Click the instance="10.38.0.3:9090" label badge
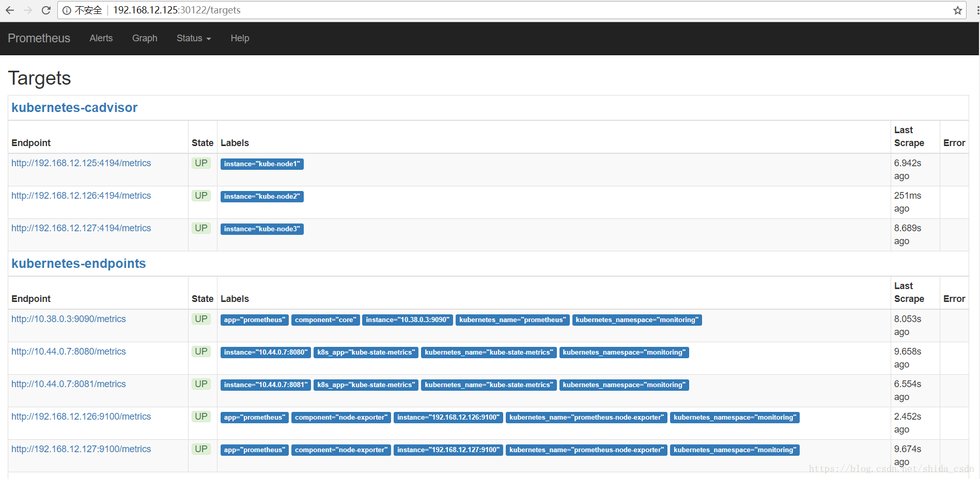The image size is (980, 479). pyautogui.click(x=408, y=320)
